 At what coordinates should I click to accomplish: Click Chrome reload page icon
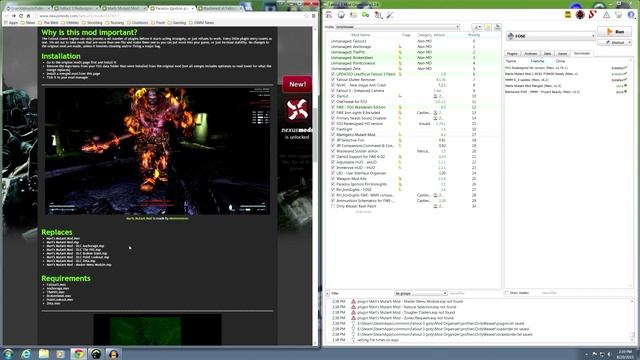pos(21,16)
